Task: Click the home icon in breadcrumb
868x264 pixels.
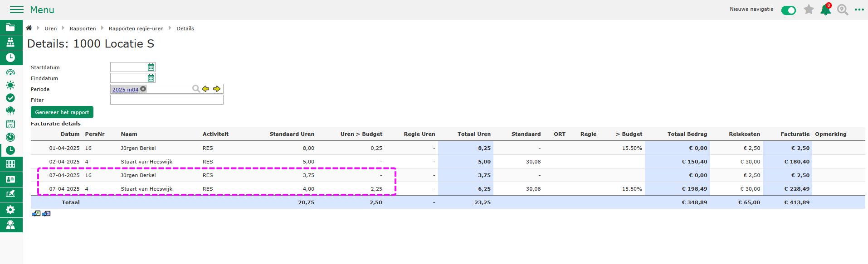Action: [29, 28]
